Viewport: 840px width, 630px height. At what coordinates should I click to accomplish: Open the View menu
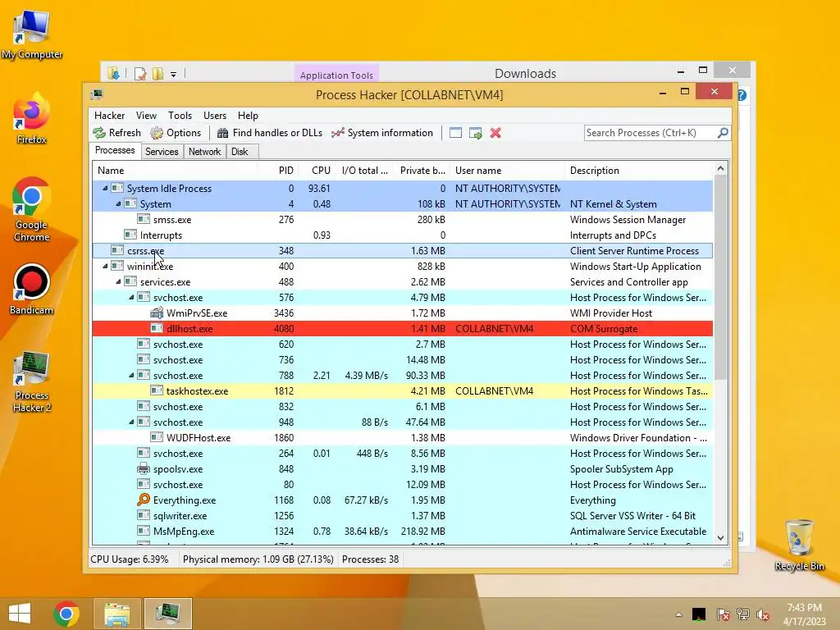click(x=146, y=116)
